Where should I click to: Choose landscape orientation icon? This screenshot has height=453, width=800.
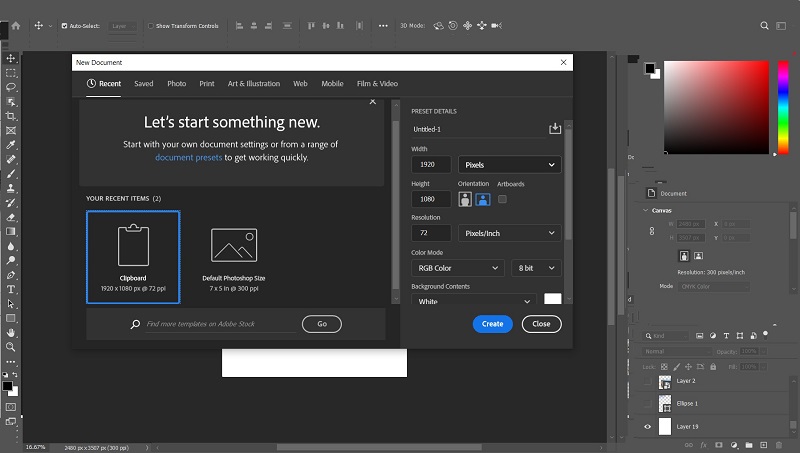[483, 199]
